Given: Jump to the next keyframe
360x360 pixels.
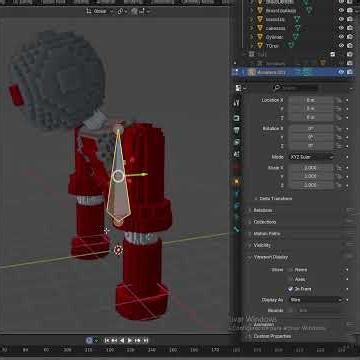Looking at the screenshot, I should (137, 340).
